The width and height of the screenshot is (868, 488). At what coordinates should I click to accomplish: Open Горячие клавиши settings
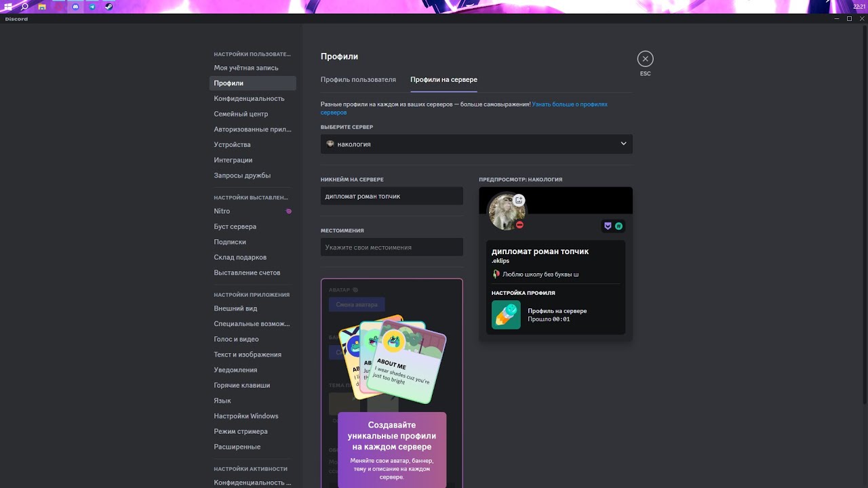[x=252, y=385]
